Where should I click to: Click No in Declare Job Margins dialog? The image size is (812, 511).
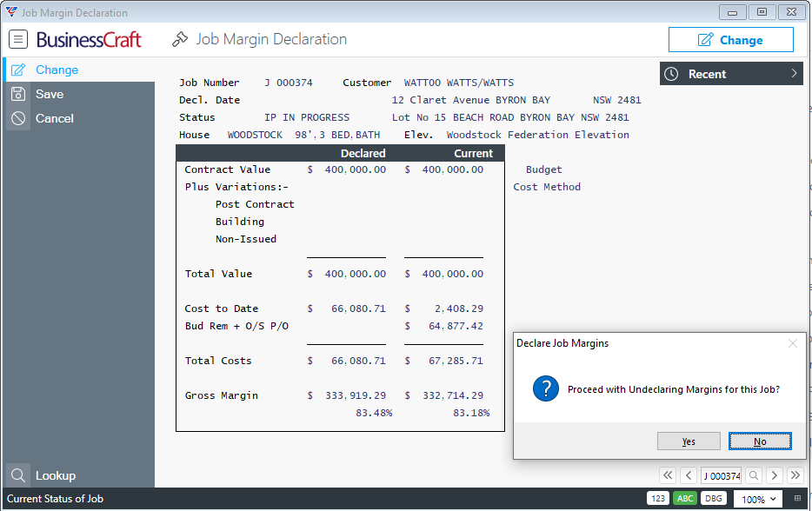(x=760, y=441)
